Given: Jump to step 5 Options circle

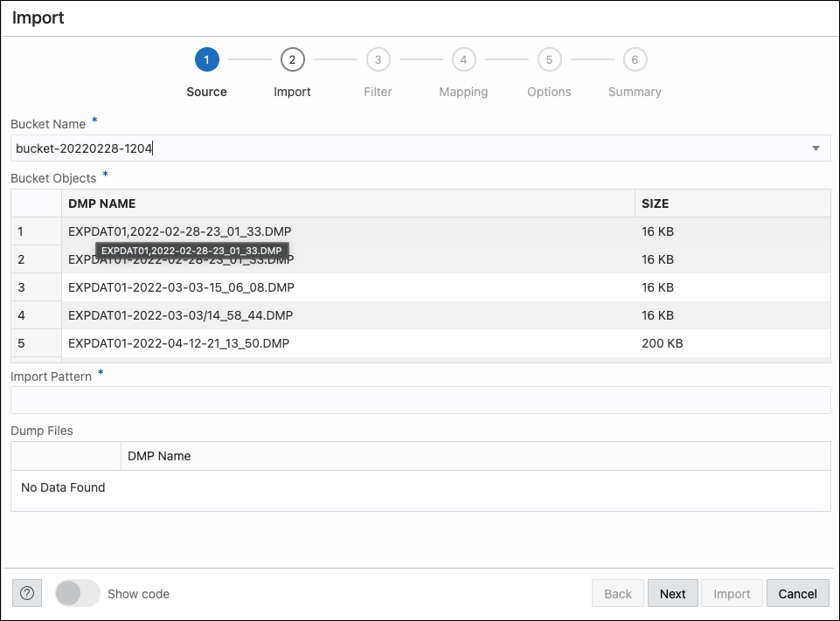Looking at the screenshot, I should (549, 59).
